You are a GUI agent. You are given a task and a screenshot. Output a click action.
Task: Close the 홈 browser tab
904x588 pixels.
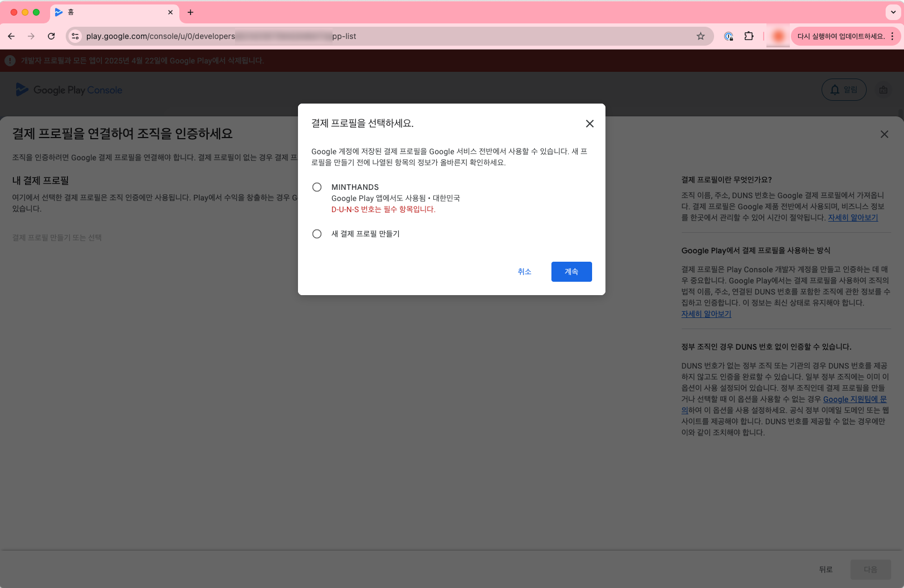(x=170, y=12)
